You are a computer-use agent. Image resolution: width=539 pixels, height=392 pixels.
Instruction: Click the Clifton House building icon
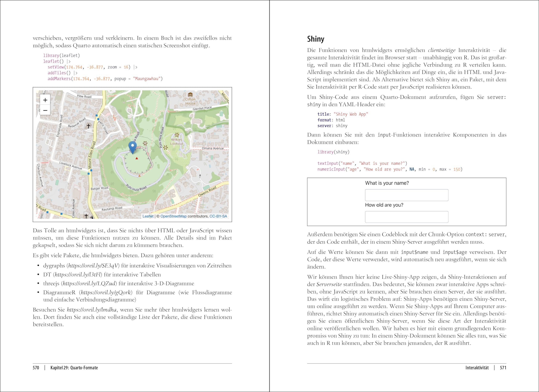(x=190, y=95)
